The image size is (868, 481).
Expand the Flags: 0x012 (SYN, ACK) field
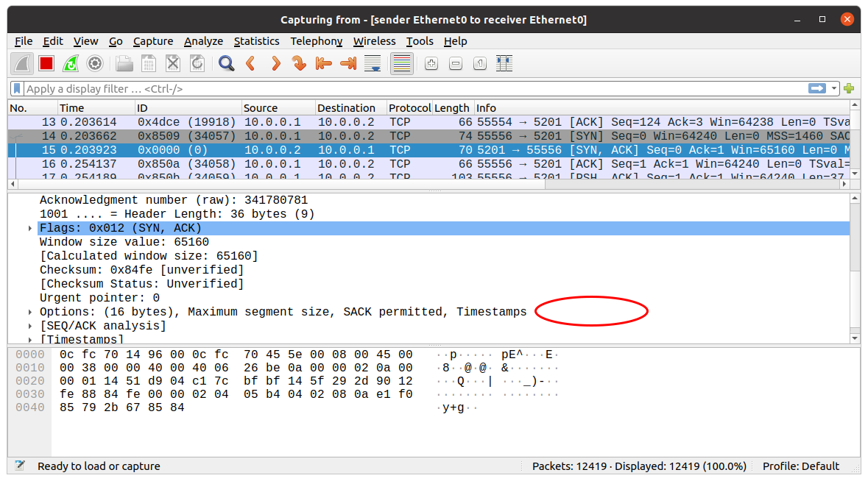[x=29, y=229]
